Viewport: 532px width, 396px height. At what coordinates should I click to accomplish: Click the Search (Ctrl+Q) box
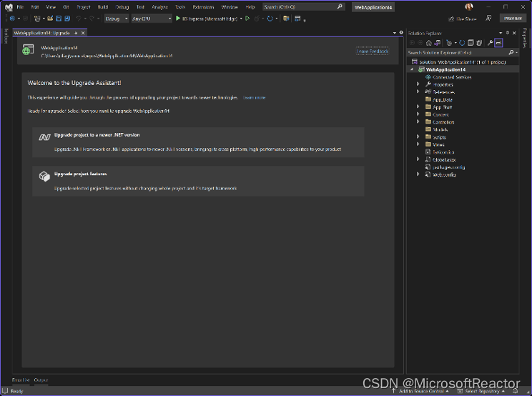pyautogui.click(x=303, y=6)
